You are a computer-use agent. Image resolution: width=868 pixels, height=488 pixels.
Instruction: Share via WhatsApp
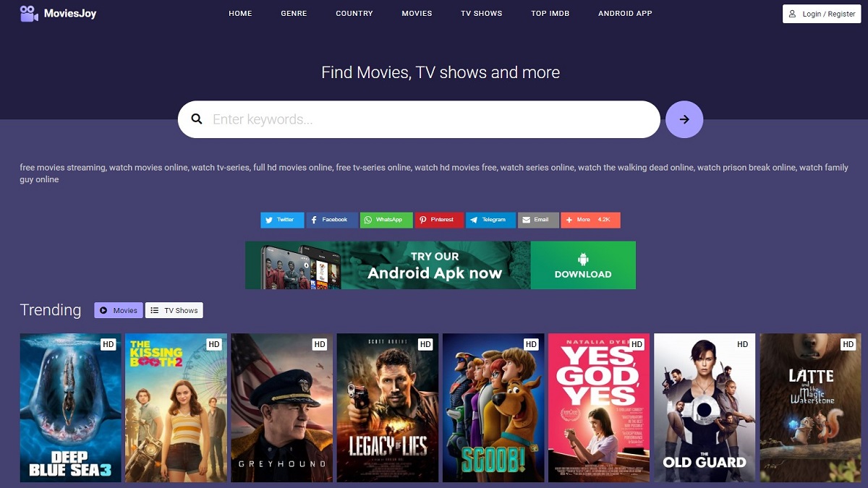pos(386,220)
